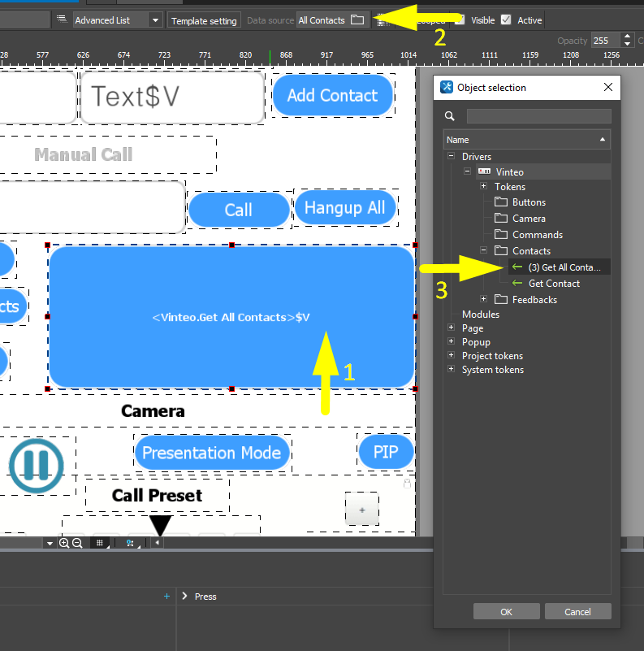644x651 pixels.
Task: Expand the System tokens node
Action: tap(452, 370)
